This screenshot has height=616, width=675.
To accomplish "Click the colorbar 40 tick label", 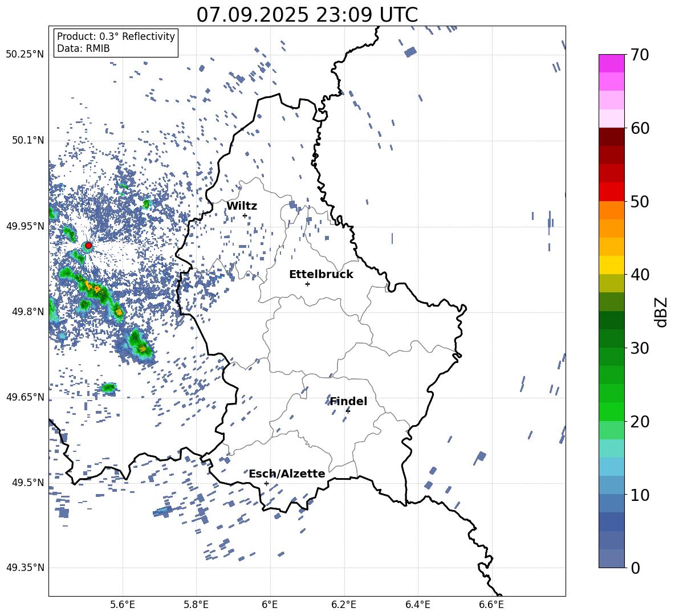I will click(640, 275).
